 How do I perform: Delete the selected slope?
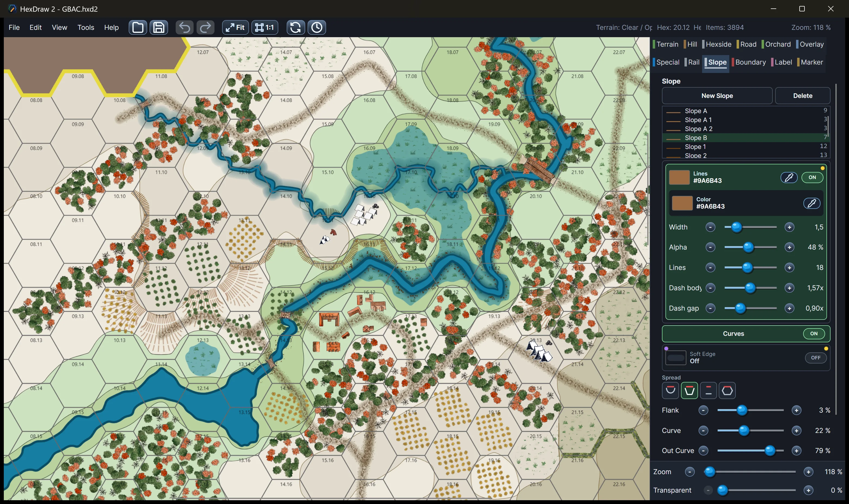point(803,96)
